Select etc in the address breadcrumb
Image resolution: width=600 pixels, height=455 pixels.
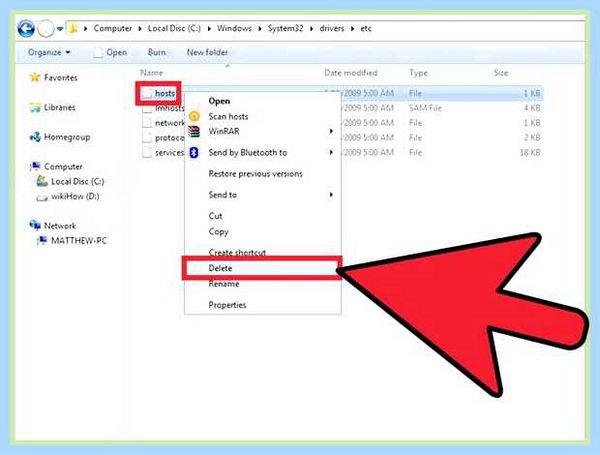pyautogui.click(x=366, y=28)
